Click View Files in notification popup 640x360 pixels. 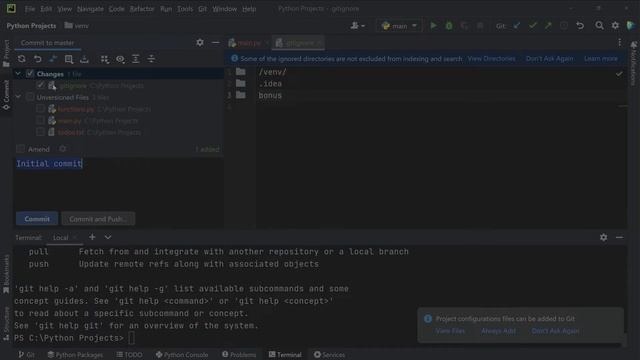click(x=450, y=331)
